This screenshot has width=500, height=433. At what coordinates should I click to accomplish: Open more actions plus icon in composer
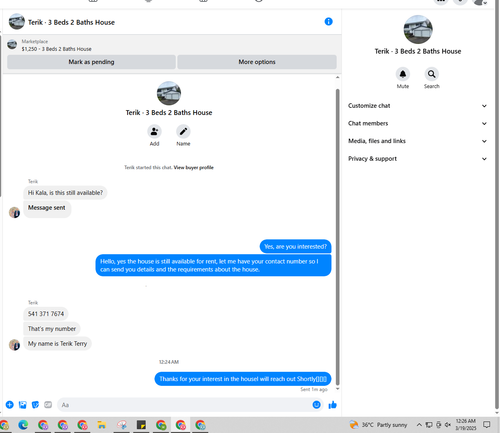click(x=10, y=405)
